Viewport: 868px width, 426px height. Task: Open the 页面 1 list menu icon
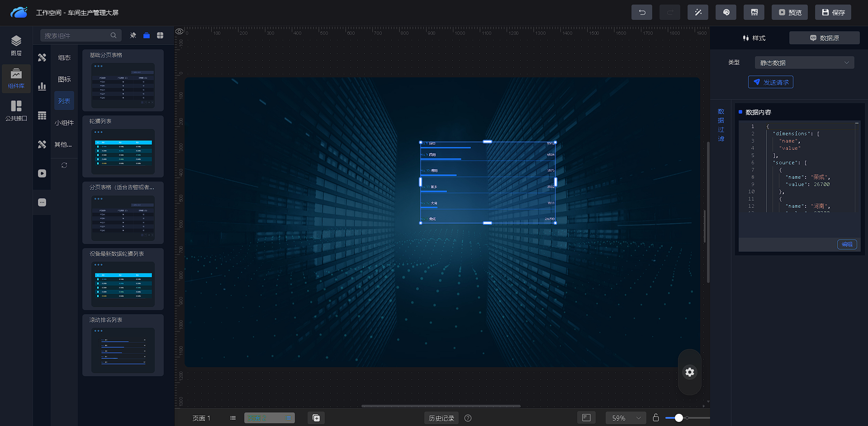point(232,418)
